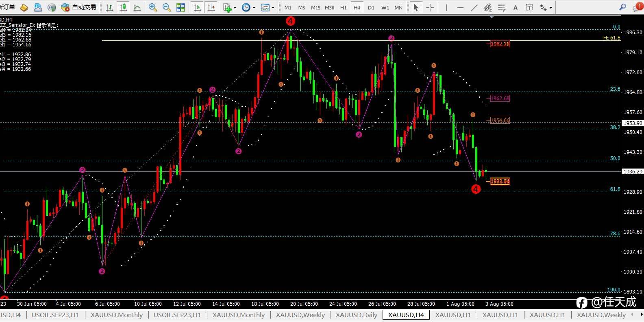Viewport: 644px width, 322px height.
Task: Open the periodicity clock dropdown
Action: coord(248,7)
